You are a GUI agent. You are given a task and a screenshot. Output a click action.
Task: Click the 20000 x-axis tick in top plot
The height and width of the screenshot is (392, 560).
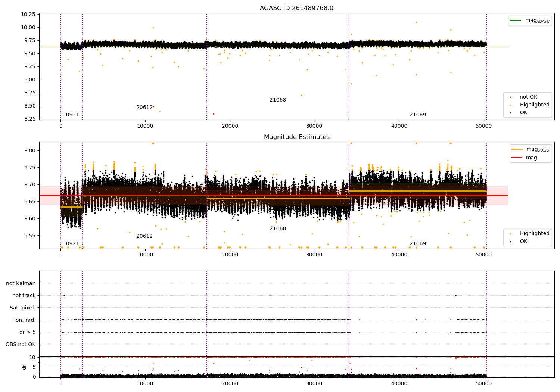click(230, 126)
